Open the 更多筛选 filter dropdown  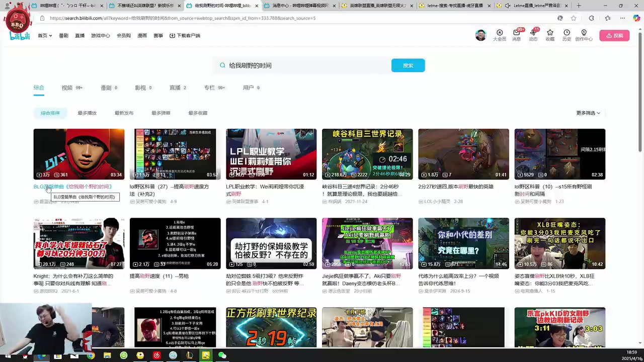pos(587,113)
